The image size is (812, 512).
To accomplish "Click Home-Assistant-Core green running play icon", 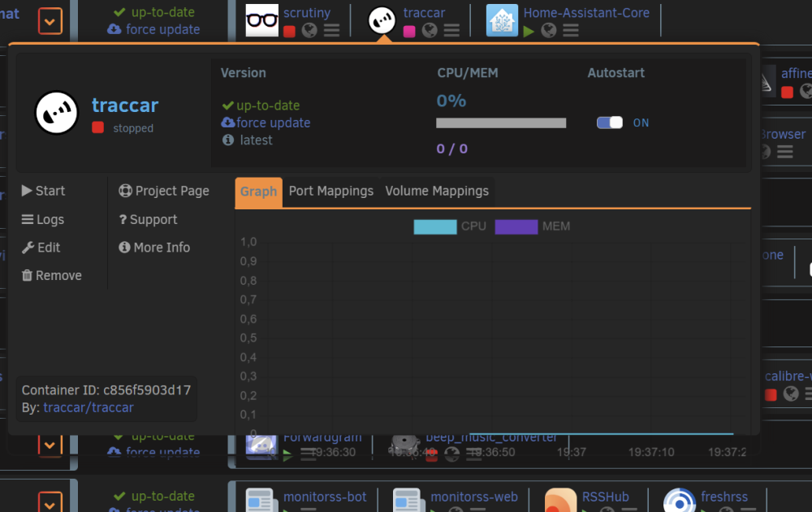I will coord(529,32).
